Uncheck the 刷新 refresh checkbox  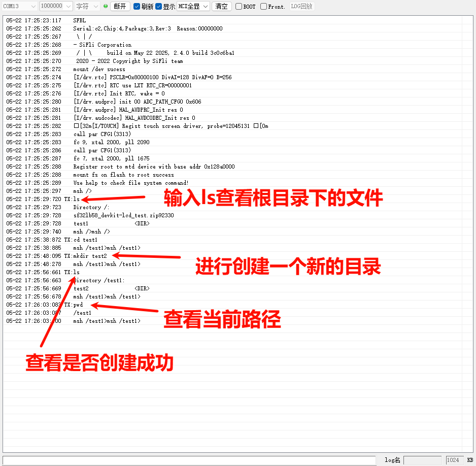pyautogui.click(x=137, y=7)
